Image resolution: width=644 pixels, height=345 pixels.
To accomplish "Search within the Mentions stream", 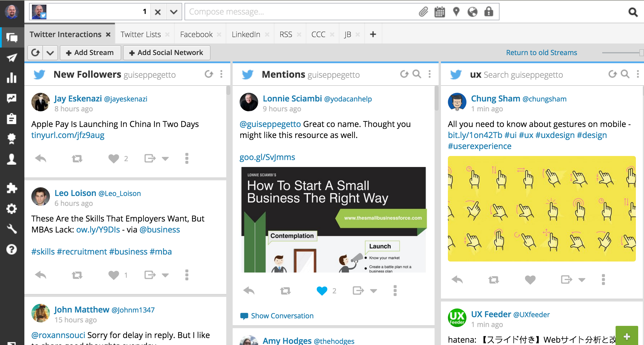I will point(417,74).
